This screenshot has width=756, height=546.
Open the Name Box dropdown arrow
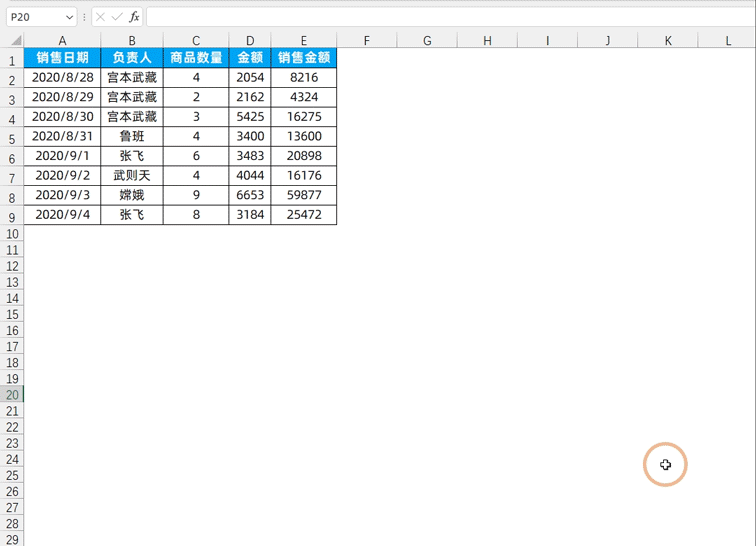(69, 17)
